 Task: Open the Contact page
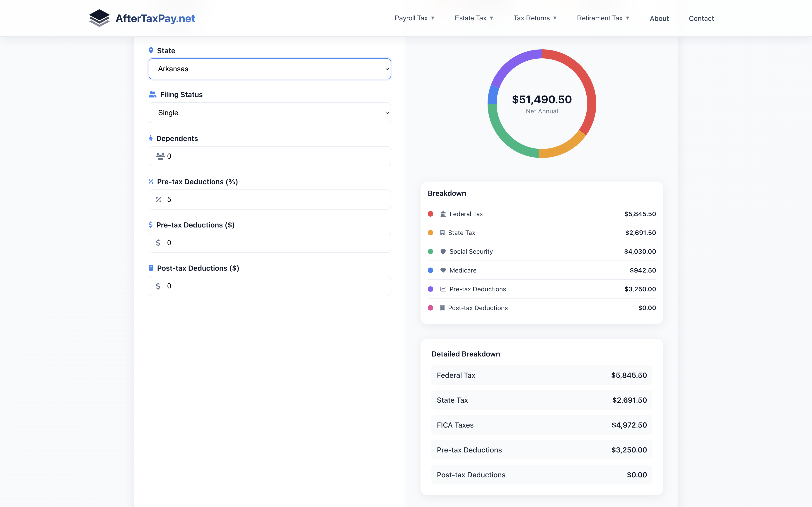[x=701, y=18]
